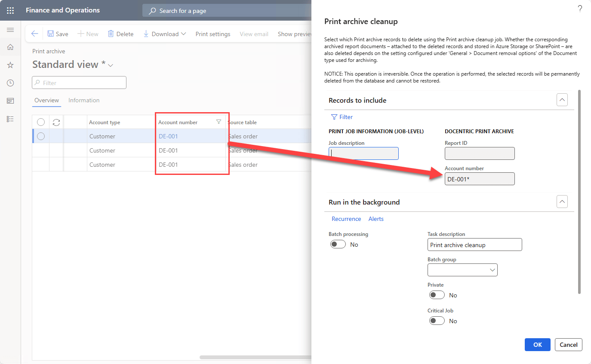Click Account number column filter icon

click(x=219, y=122)
